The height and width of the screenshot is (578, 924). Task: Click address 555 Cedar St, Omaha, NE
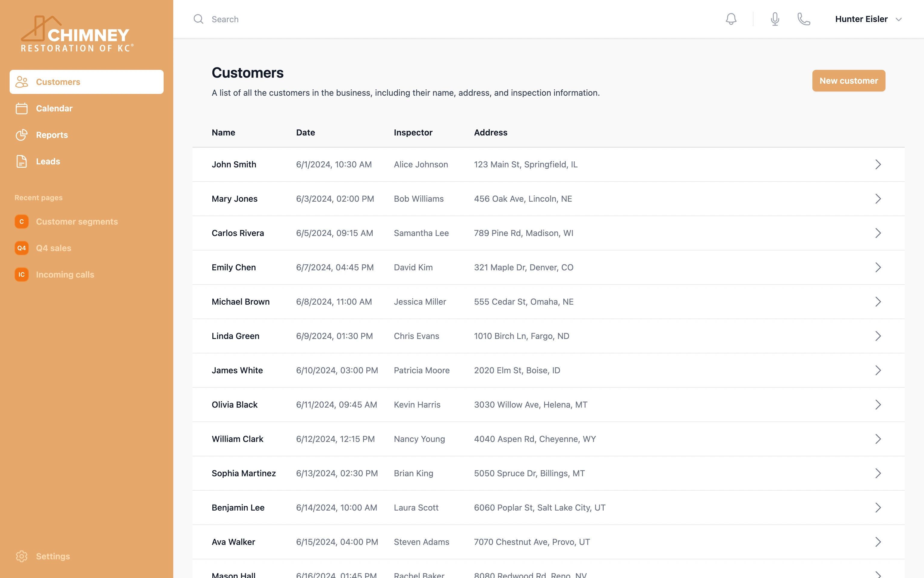point(523,302)
